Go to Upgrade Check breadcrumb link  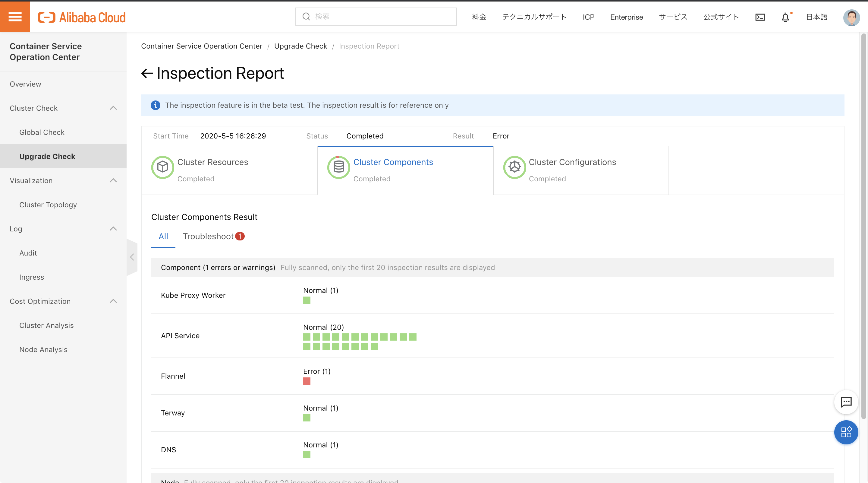point(300,46)
